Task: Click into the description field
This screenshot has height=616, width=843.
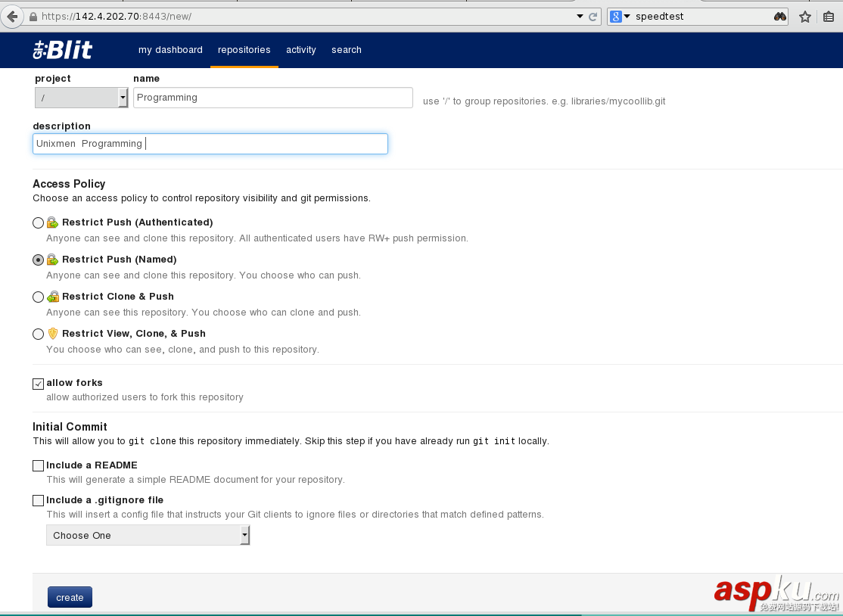Action: 210,144
